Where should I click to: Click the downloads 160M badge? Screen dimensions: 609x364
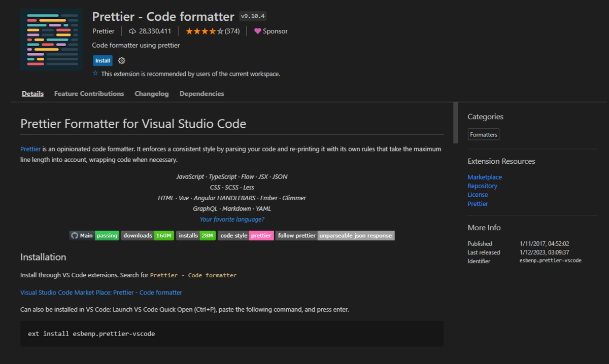point(148,235)
